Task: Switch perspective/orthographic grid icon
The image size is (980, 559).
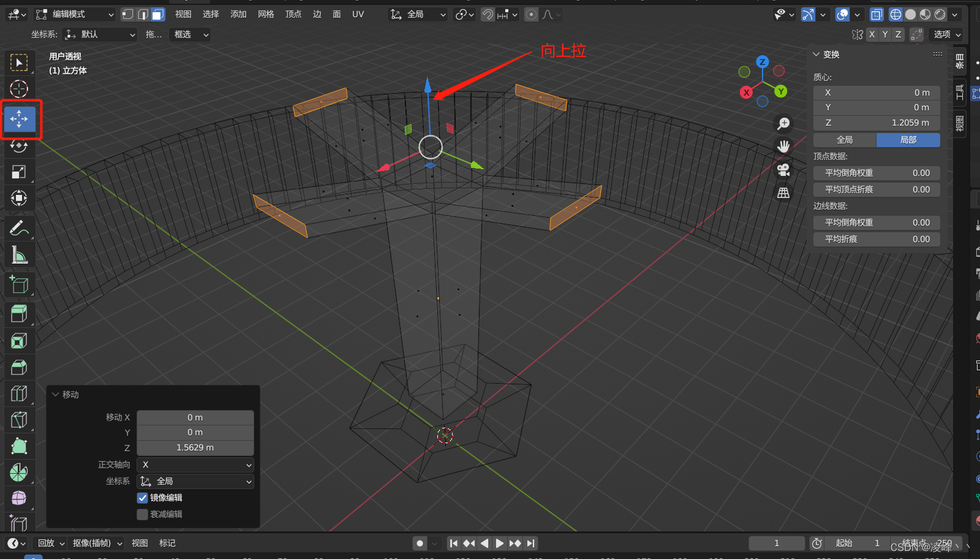Action: [783, 193]
